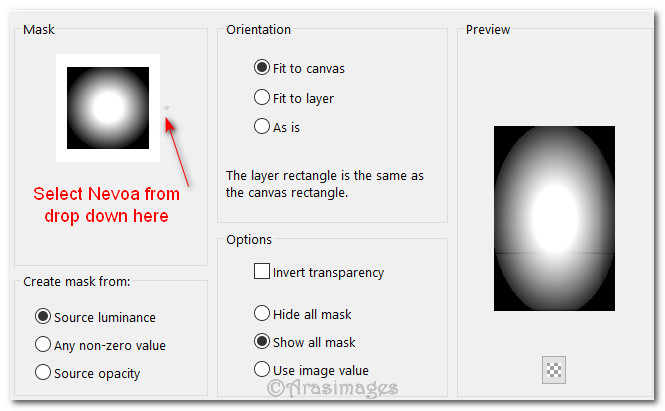Screen dimensions: 665x411
Task: Select Show all mask option
Action: coord(262,341)
